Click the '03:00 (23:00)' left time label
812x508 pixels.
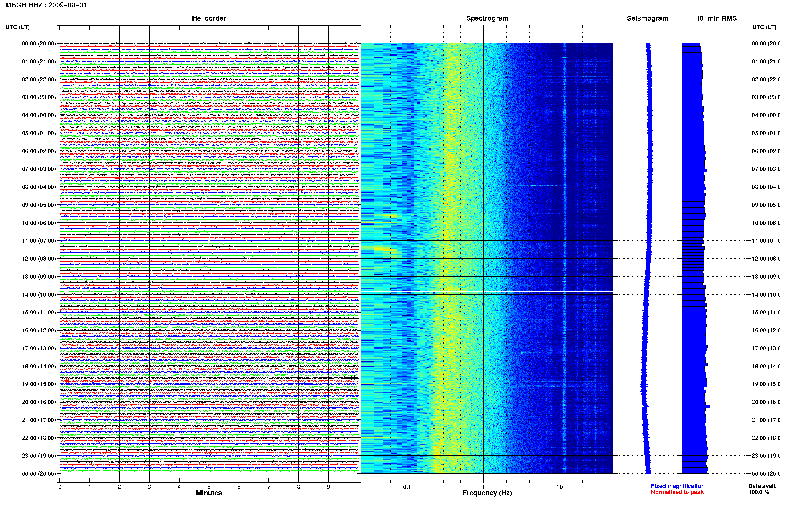pyautogui.click(x=39, y=97)
